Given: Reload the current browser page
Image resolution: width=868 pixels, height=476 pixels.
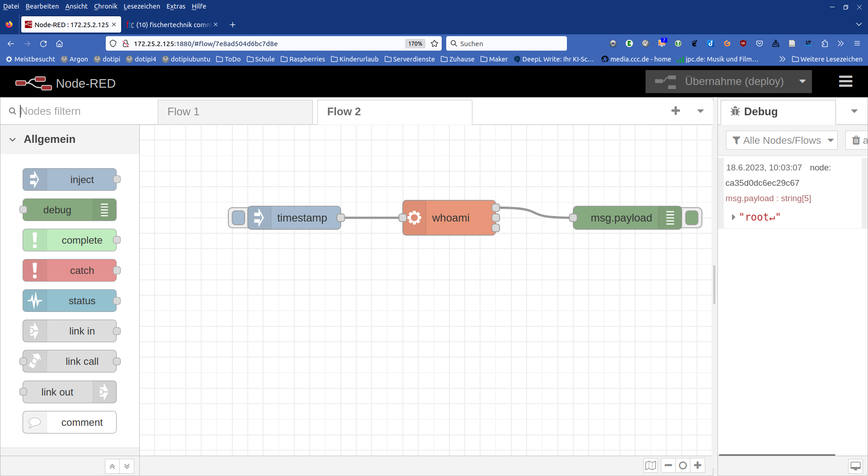Looking at the screenshot, I should (x=43, y=43).
